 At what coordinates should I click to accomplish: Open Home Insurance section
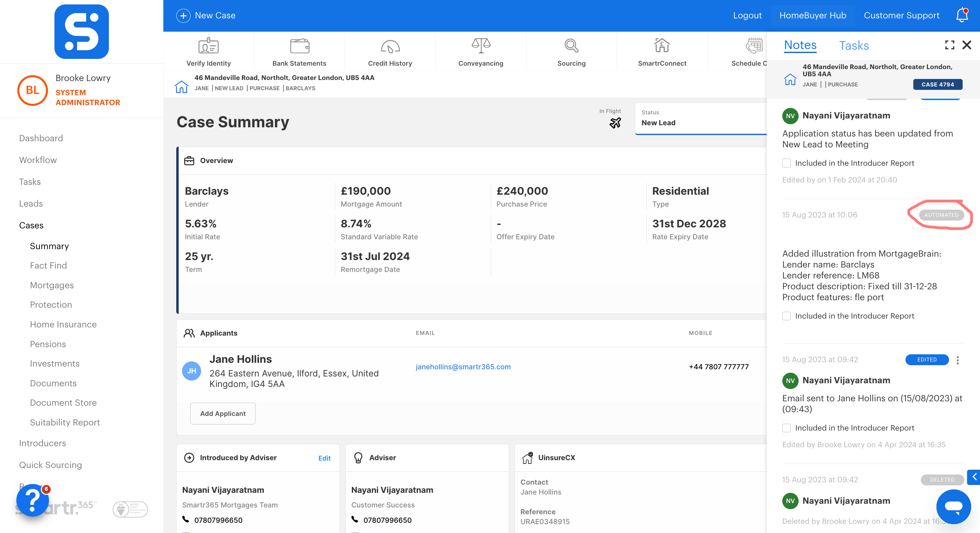pyautogui.click(x=63, y=324)
